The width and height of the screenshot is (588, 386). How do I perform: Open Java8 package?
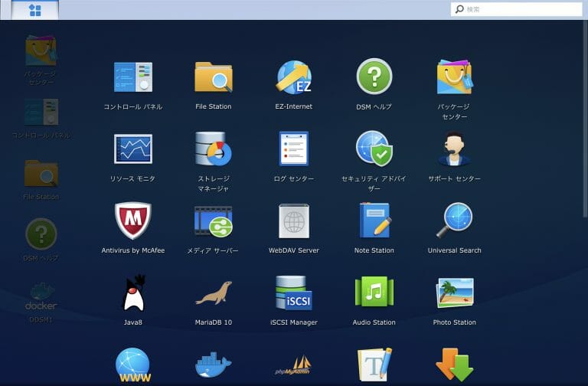[x=133, y=300]
